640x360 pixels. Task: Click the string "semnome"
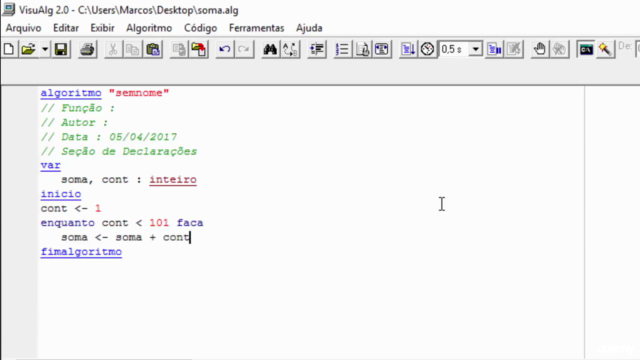click(139, 93)
